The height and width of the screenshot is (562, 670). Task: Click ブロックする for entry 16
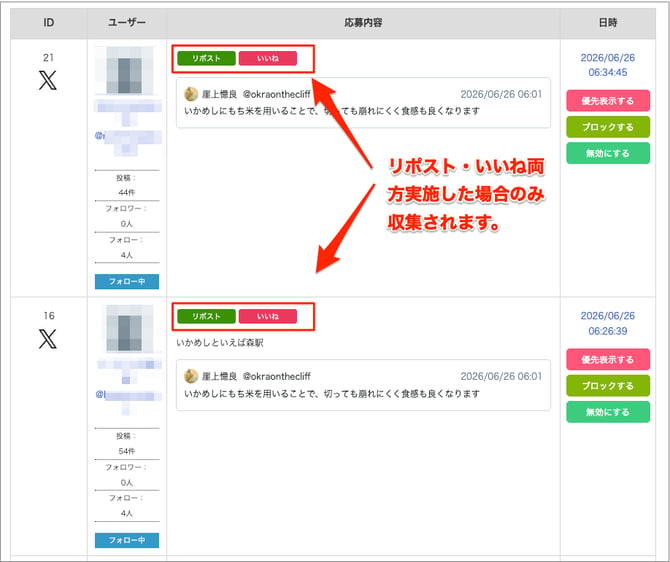[x=608, y=385]
